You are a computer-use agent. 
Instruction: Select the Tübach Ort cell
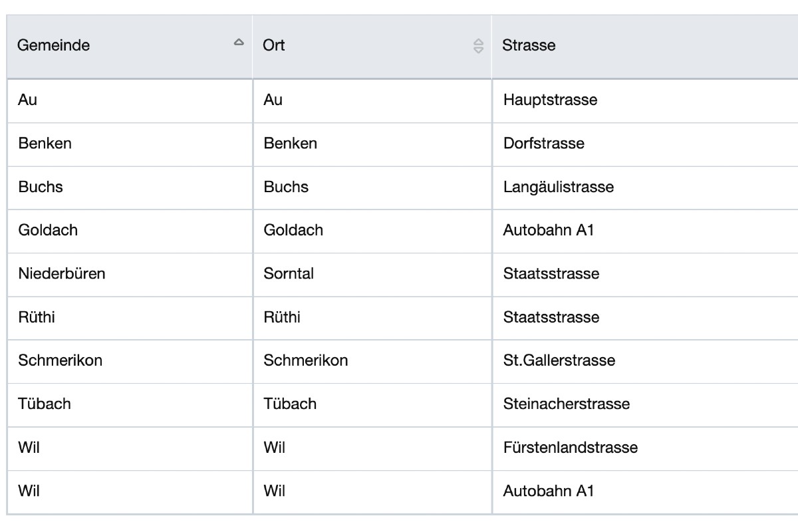pyautogui.click(x=290, y=404)
